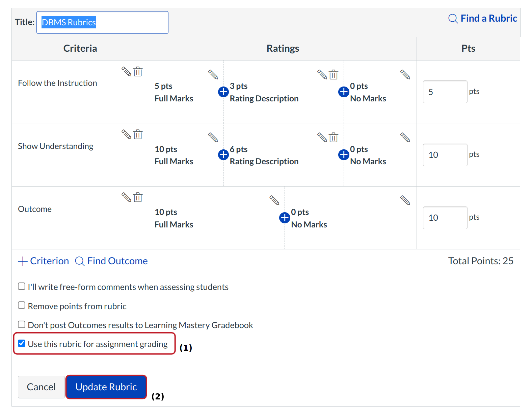
Task: Add rating after 5 pts Full Marks
Action: 223,92
